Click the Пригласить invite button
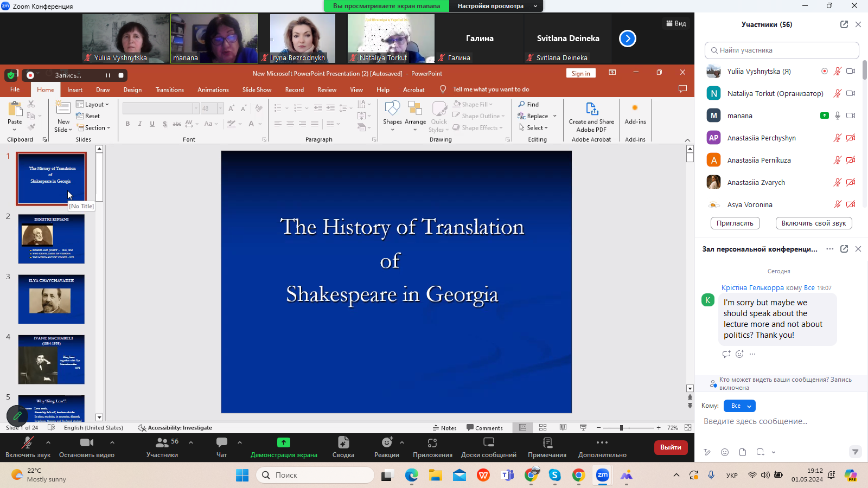 (x=735, y=223)
